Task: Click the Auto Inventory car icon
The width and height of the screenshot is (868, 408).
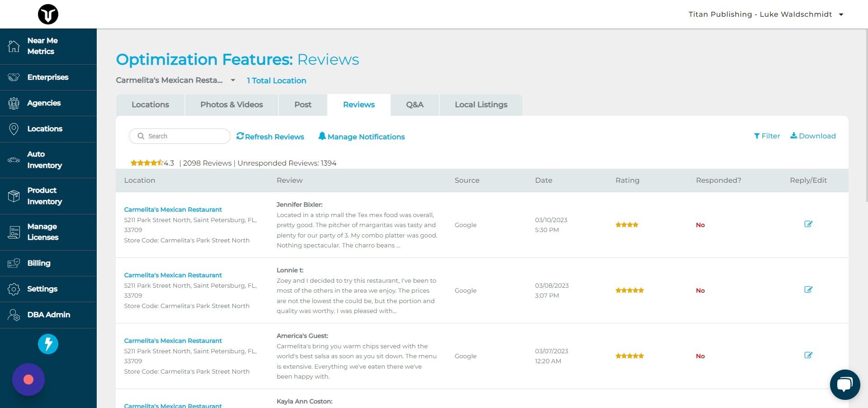Action: [14, 160]
